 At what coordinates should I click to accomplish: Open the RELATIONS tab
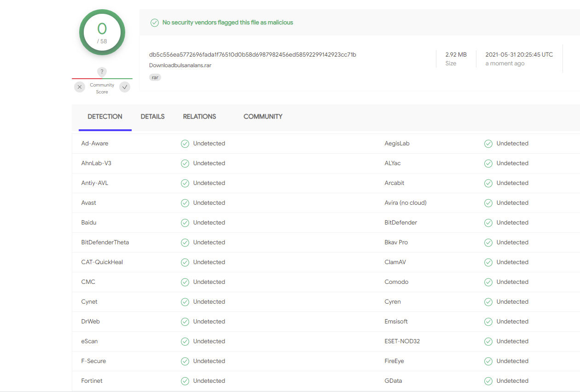[x=199, y=117]
